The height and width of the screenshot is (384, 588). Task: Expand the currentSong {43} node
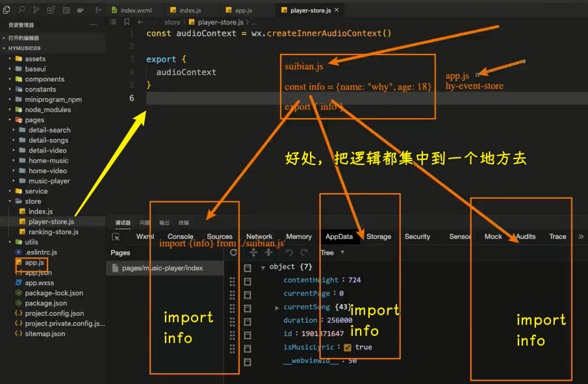[x=277, y=308]
